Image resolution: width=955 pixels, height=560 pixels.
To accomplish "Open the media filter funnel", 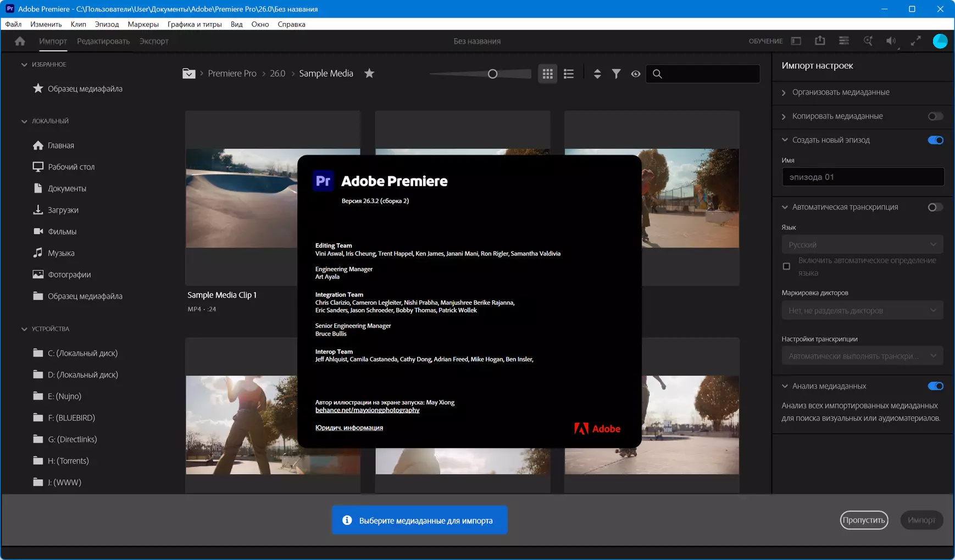I will (617, 74).
